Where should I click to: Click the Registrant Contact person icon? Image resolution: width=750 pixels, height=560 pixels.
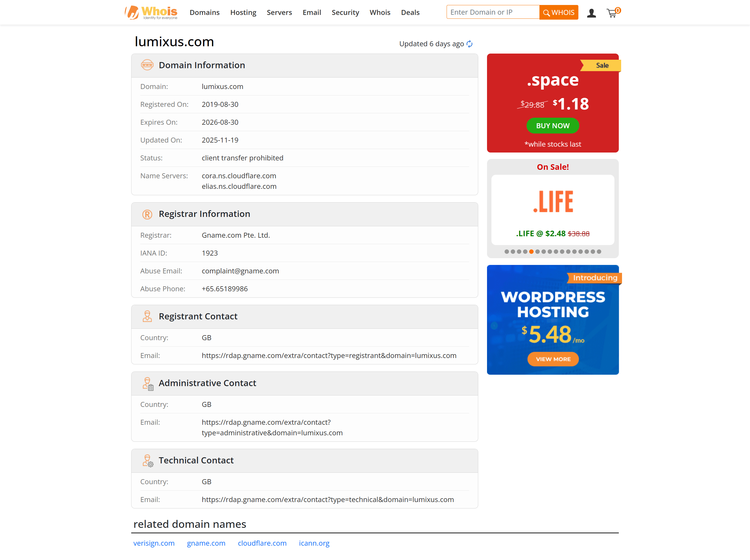click(147, 316)
